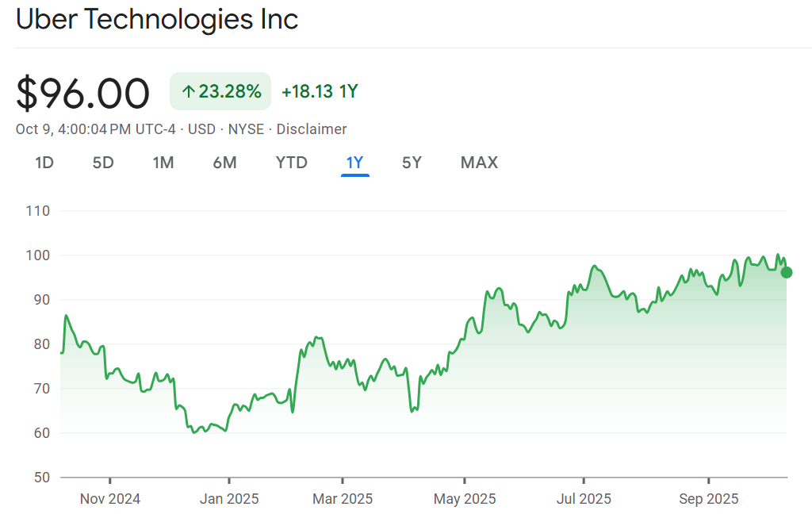Click the Mar 2025 x-axis label
Screen dimensions: 812x522
(343, 499)
